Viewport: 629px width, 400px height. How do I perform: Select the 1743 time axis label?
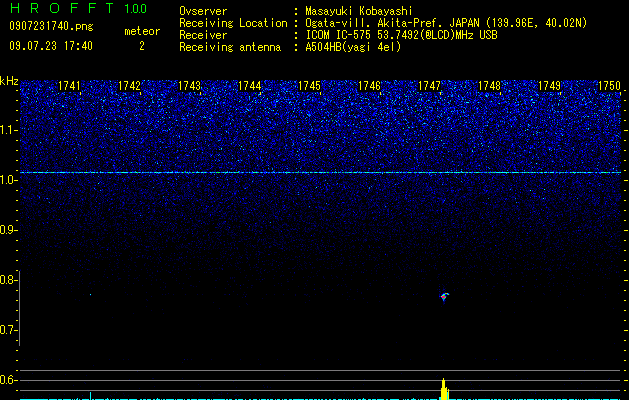pyautogui.click(x=189, y=86)
